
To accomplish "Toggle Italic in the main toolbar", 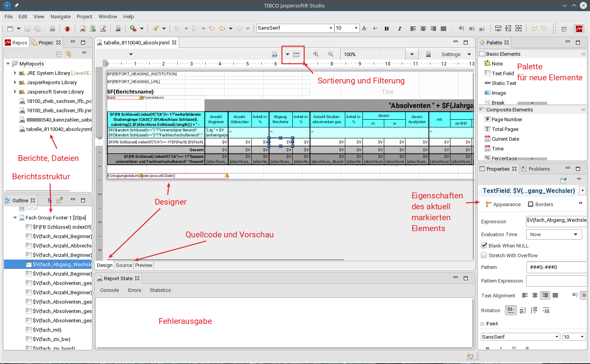I will [x=399, y=28].
